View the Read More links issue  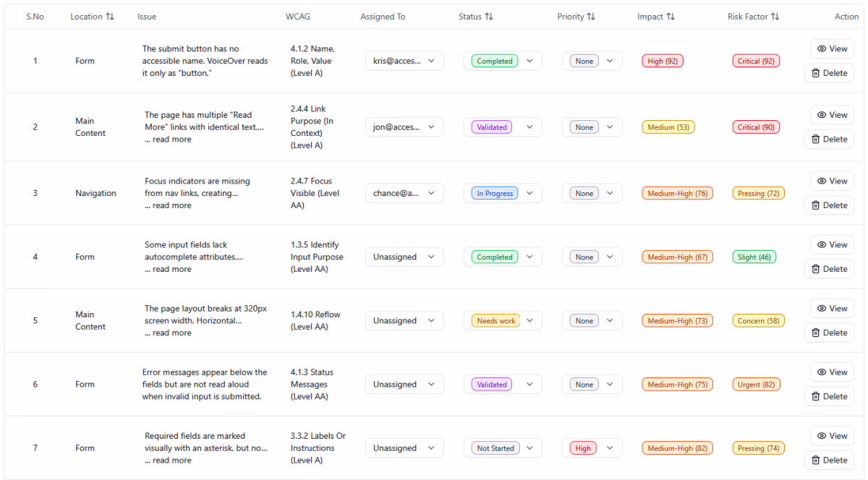click(x=832, y=115)
